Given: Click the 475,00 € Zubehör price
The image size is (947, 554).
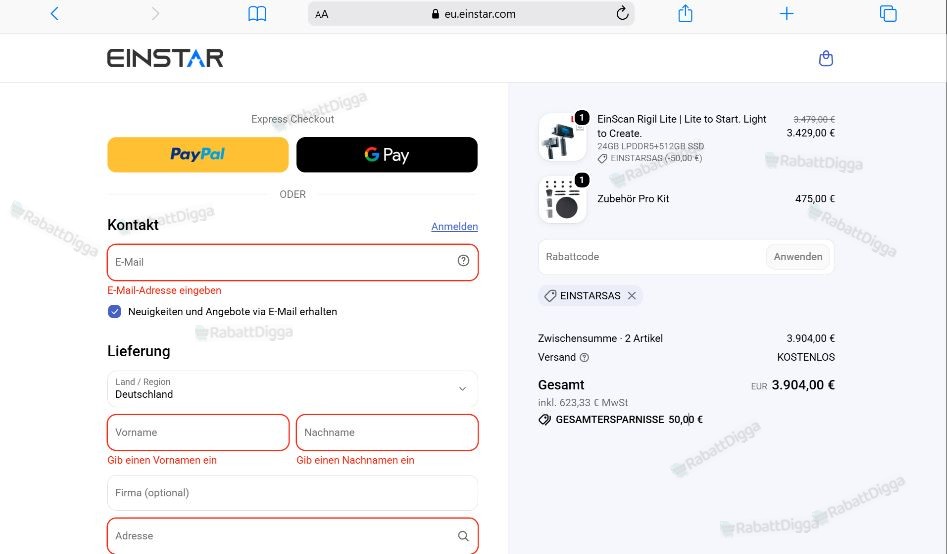Looking at the screenshot, I should click(815, 199).
